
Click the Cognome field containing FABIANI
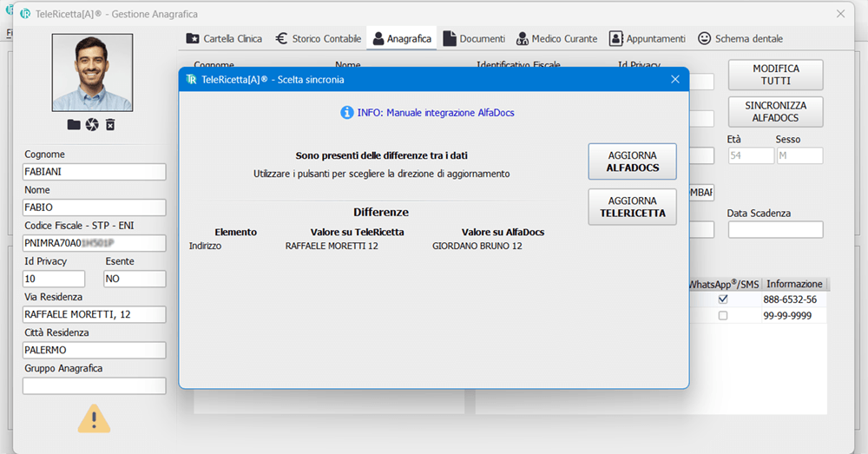(x=94, y=172)
